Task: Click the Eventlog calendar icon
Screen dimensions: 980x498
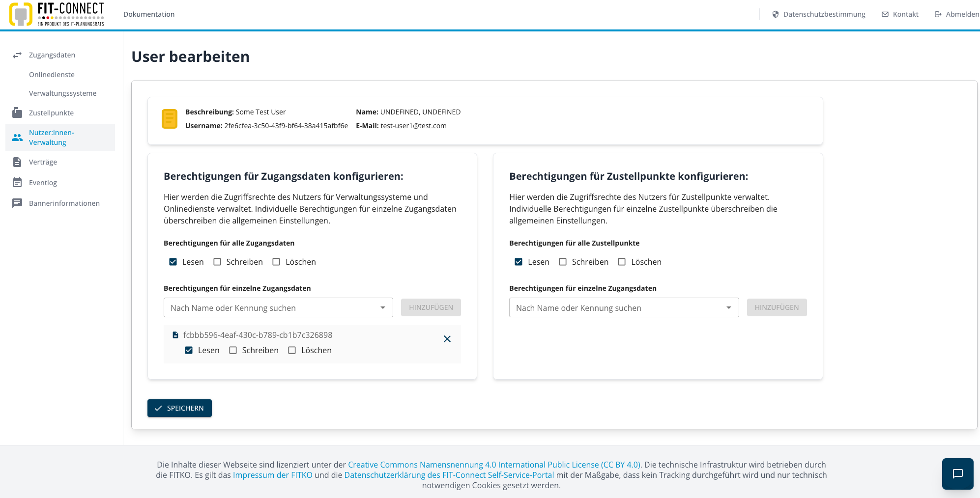Action: [17, 182]
